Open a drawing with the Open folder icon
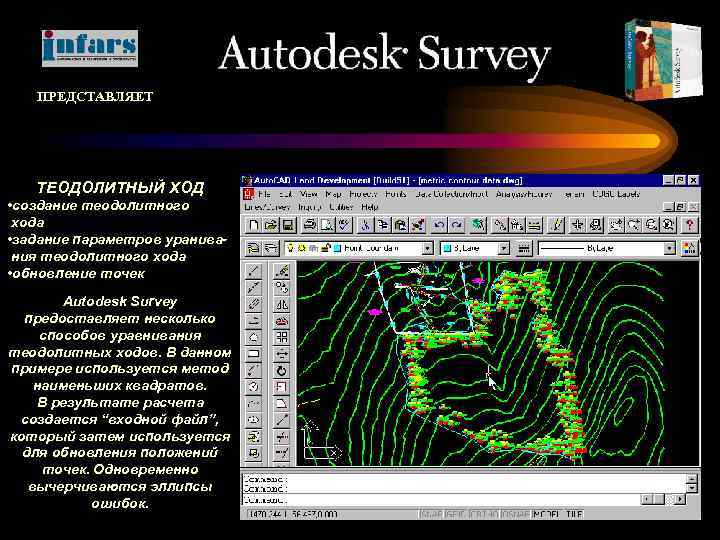 [270, 225]
